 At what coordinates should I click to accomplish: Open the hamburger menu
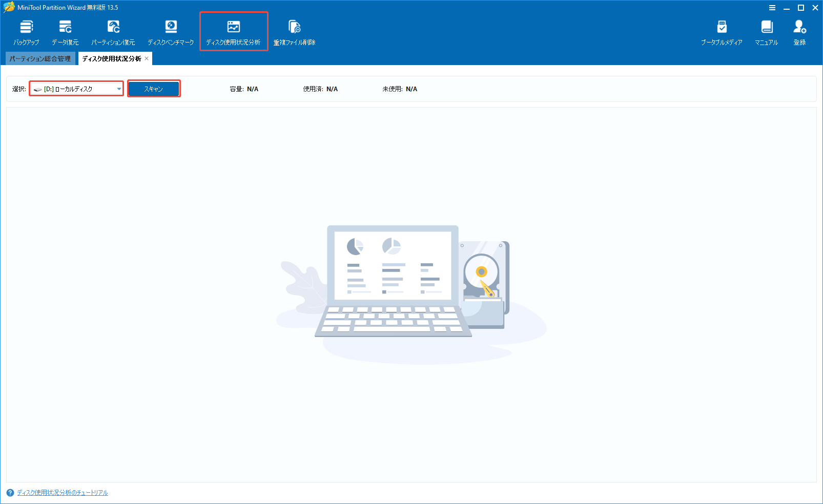coord(771,7)
